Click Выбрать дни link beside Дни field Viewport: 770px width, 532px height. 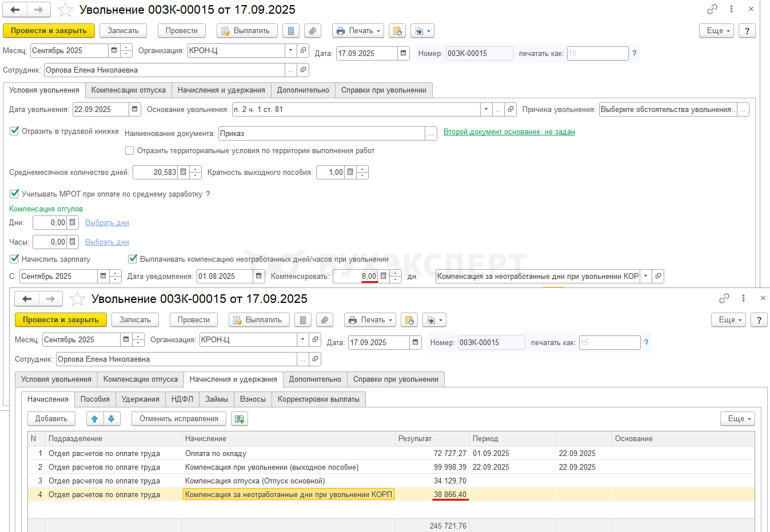107,223
